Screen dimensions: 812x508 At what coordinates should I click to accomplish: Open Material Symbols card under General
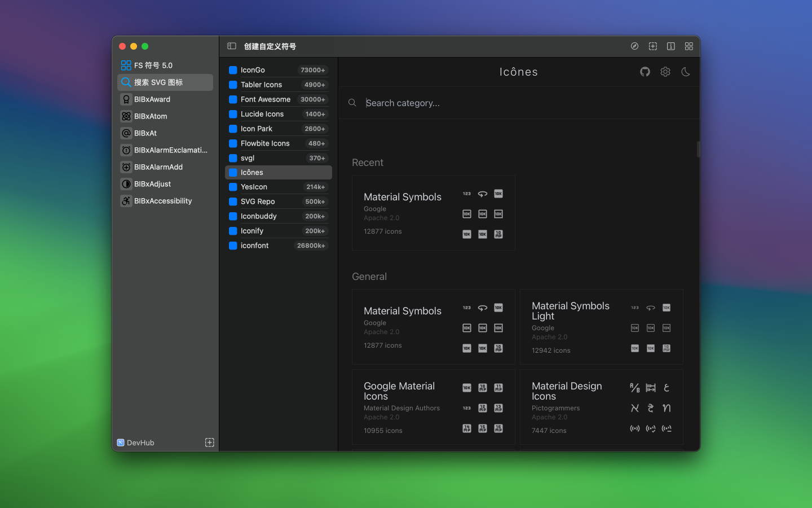point(434,327)
